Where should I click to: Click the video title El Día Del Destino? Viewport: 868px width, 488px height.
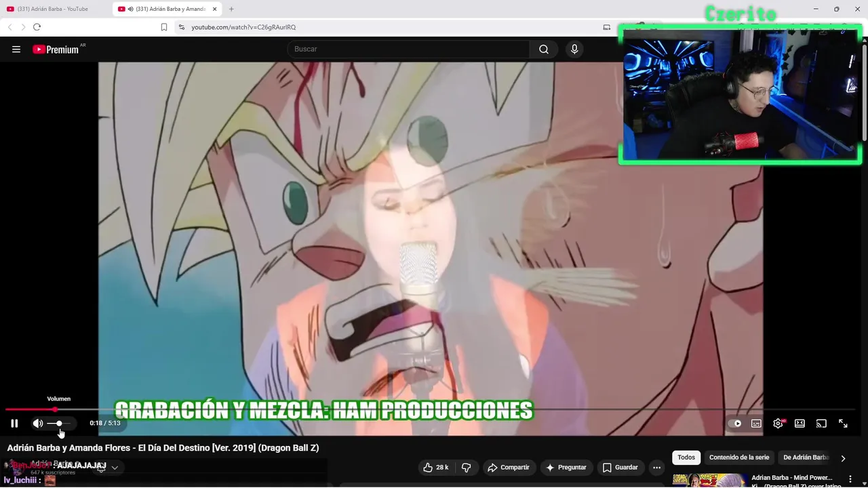coord(163,448)
